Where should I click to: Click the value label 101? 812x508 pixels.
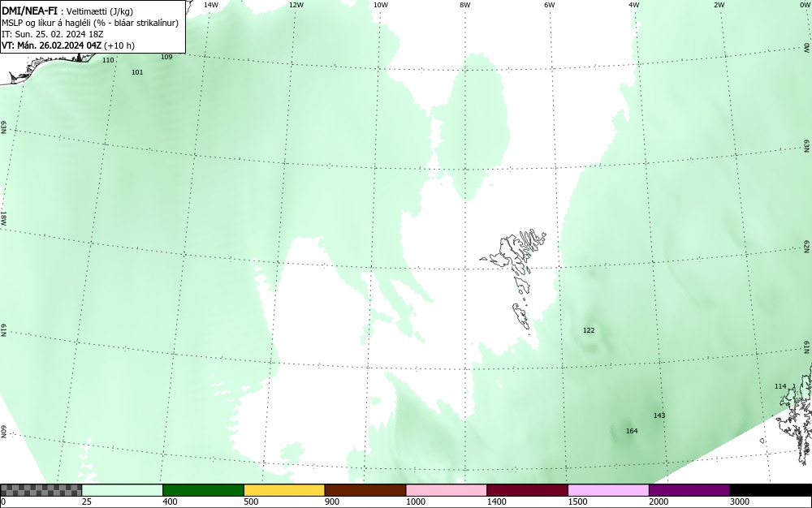click(x=137, y=72)
